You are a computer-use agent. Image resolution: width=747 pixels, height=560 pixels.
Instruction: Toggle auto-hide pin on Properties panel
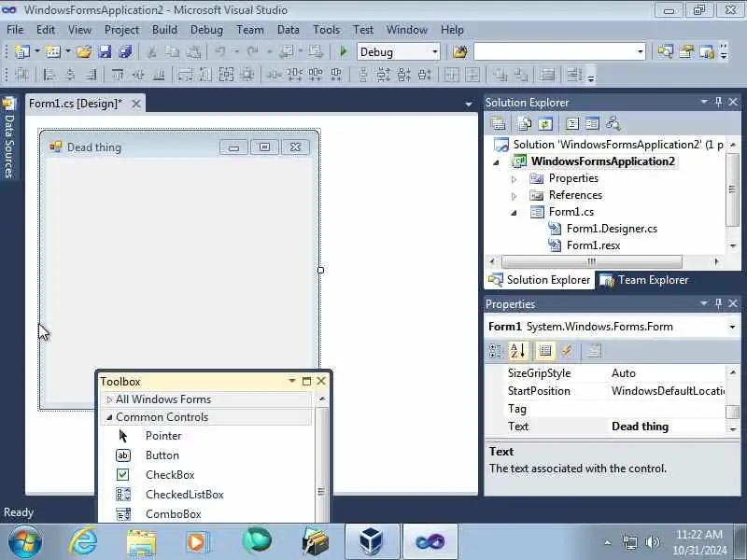pyautogui.click(x=719, y=303)
